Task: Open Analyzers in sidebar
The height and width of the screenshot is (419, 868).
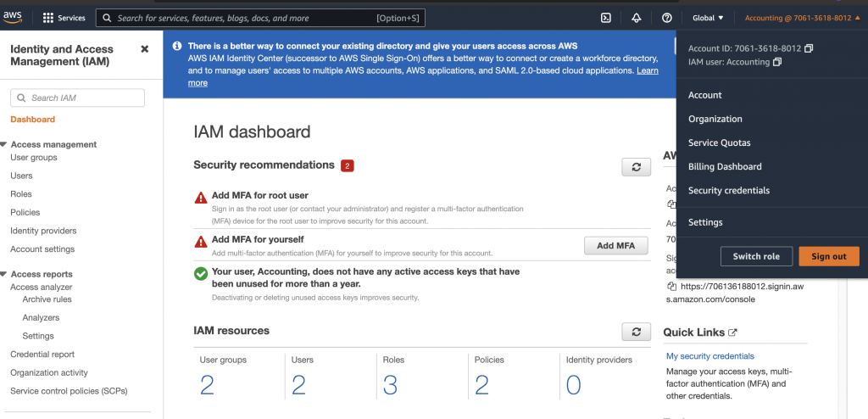Action: coord(41,317)
